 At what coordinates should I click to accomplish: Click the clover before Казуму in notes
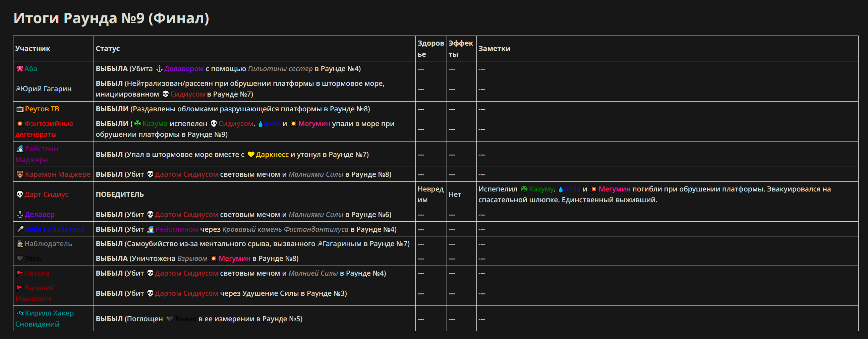[524, 189]
